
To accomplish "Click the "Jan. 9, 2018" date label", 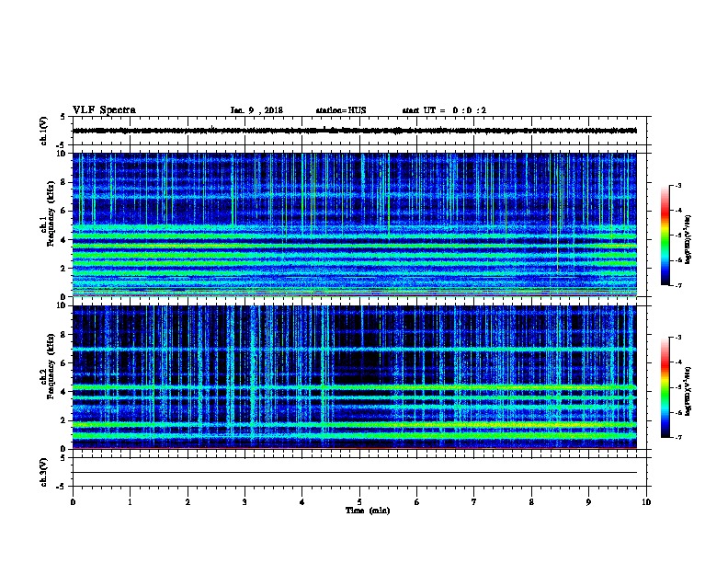I will (x=256, y=110).
